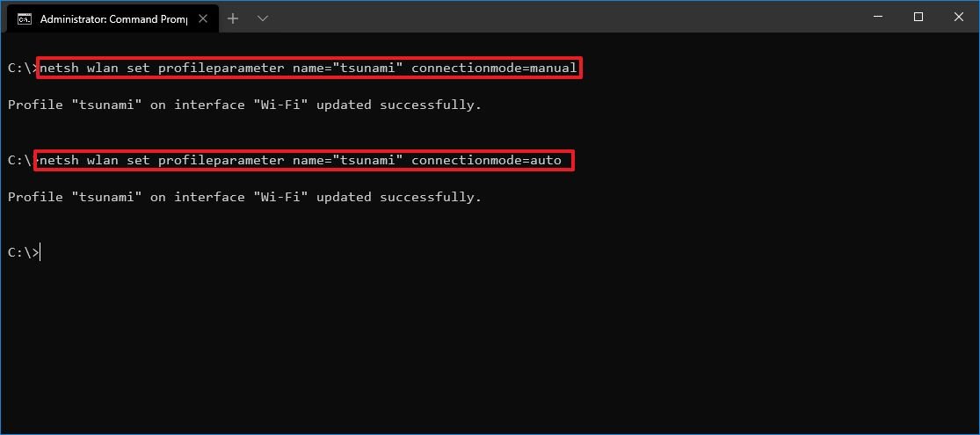Click the highlighted connectionmode=manual command line
980x435 pixels.
pyautogui.click(x=309, y=69)
